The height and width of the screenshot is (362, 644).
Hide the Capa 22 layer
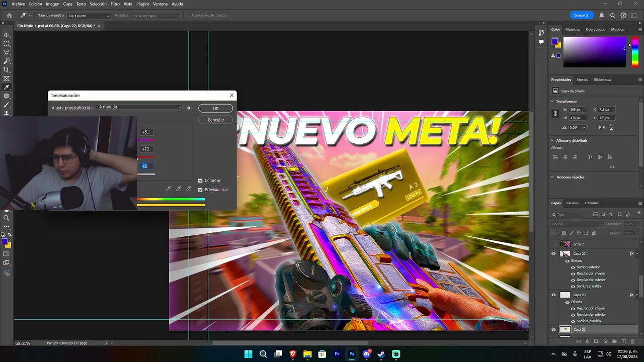pos(554,330)
